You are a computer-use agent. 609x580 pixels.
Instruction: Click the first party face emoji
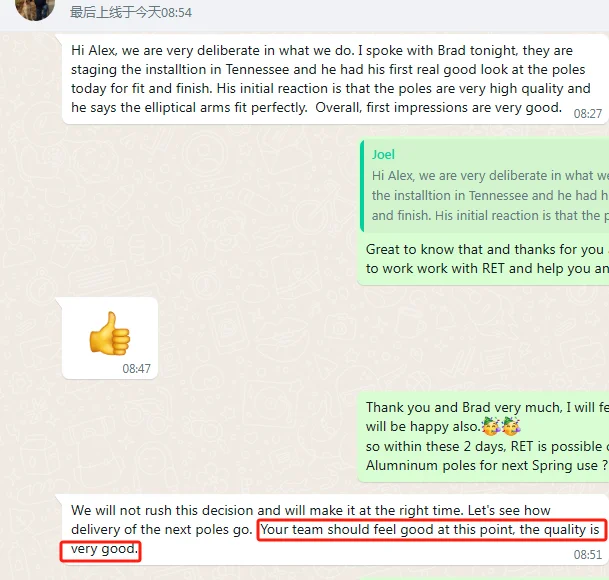[x=491, y=426]
